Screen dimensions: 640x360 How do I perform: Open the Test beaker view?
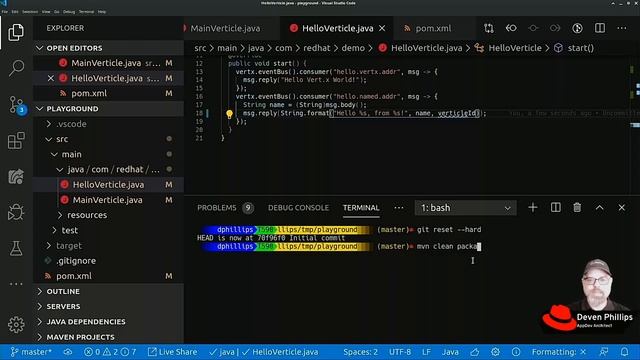[x=16, y=248]
